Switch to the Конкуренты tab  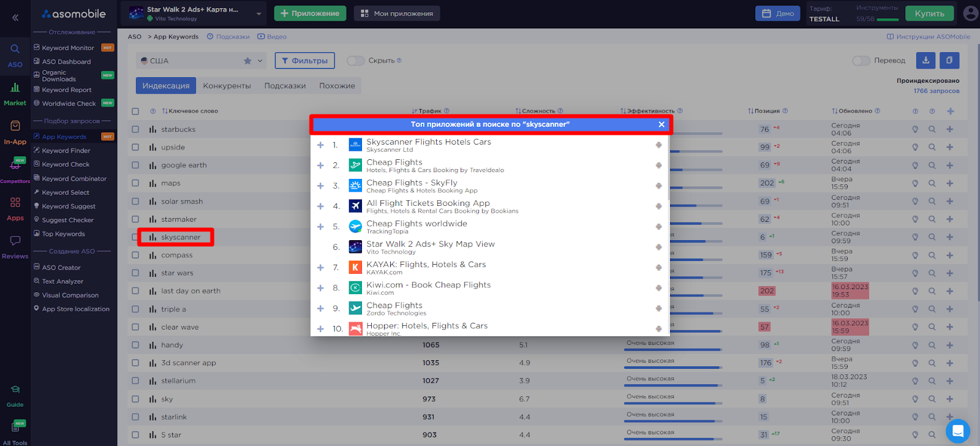(x=227, y=86)
